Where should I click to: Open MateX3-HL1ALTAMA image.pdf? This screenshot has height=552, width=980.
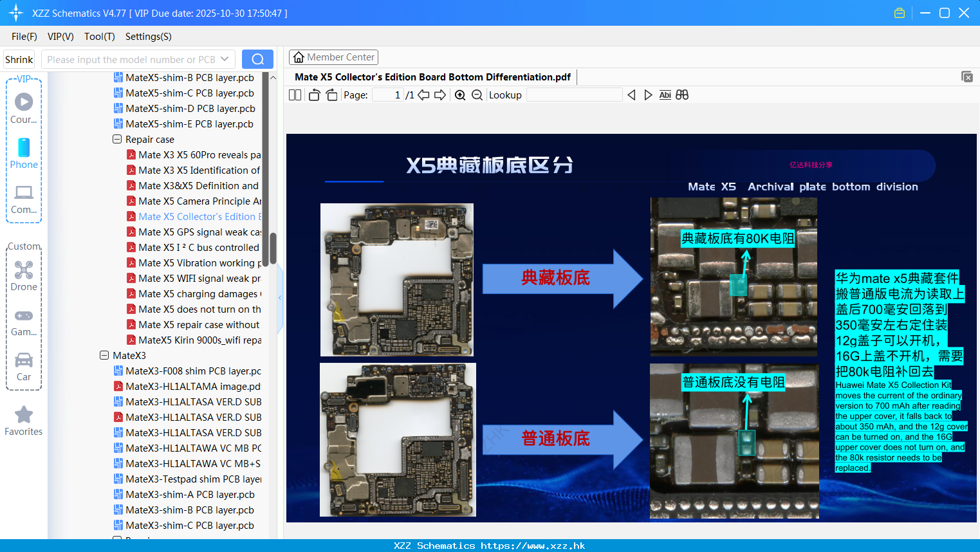187,386
